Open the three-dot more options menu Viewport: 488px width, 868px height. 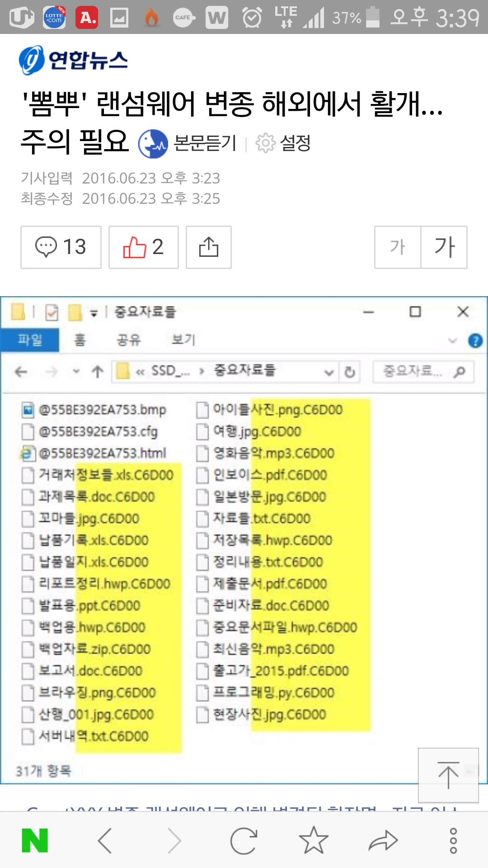point(453,840)
